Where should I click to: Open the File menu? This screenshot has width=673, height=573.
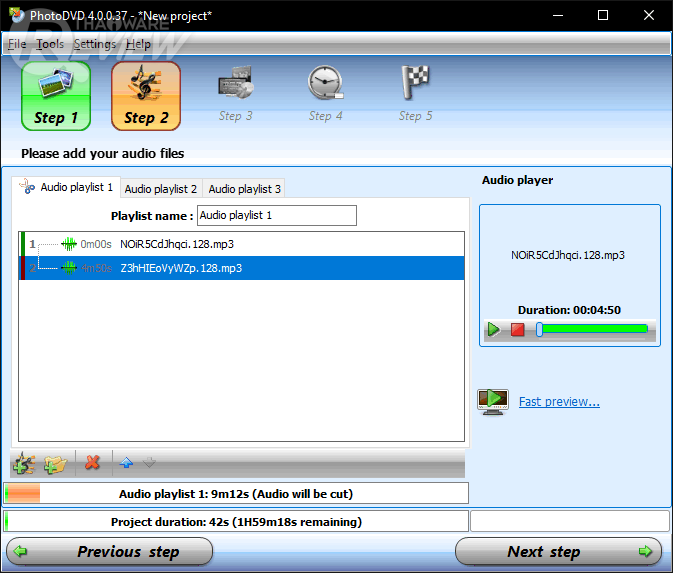tap(17, 44)
